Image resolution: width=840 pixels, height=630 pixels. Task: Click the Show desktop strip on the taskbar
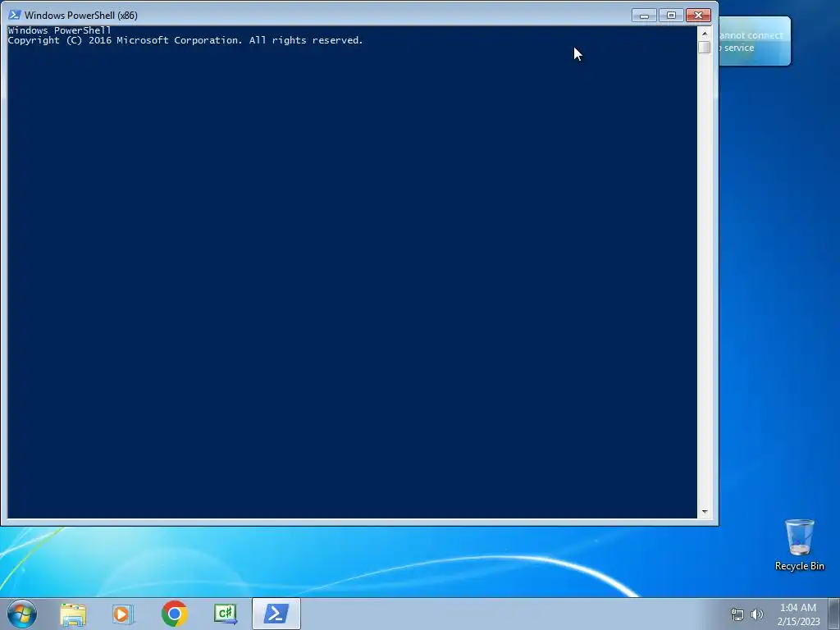coord(834,614)
